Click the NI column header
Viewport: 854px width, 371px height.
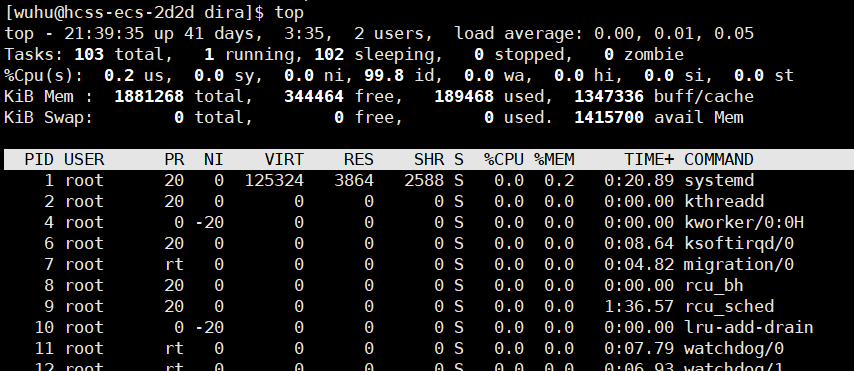click(x=214, y=159)
